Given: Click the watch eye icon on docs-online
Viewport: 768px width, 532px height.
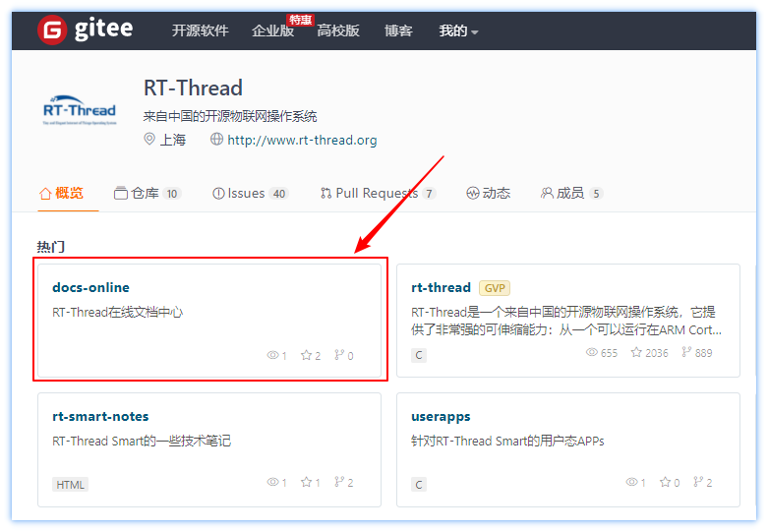Looking at the screenshot, I should click(x=272, y=355).
